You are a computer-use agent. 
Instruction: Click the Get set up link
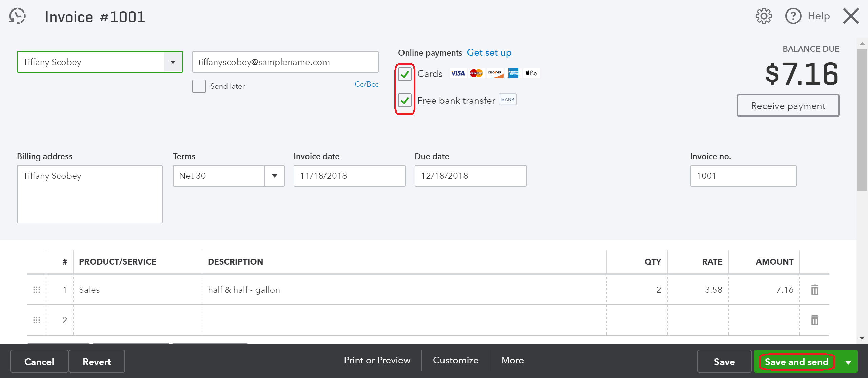(489, 52)
